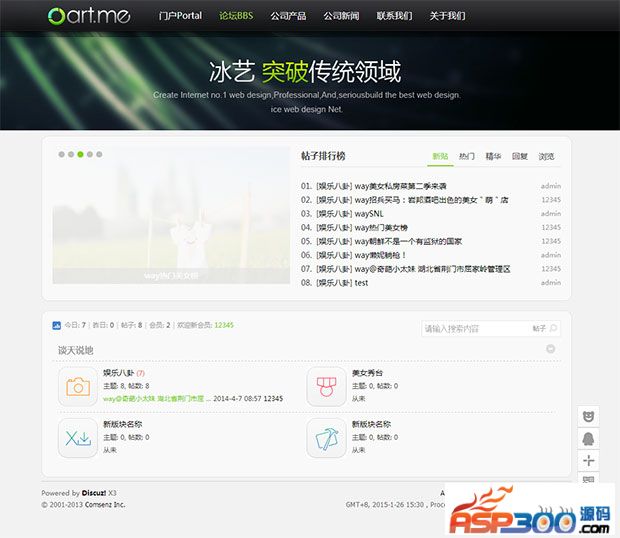Click the search magnifier icon
The image size is (620, 538).
[554, 328]
